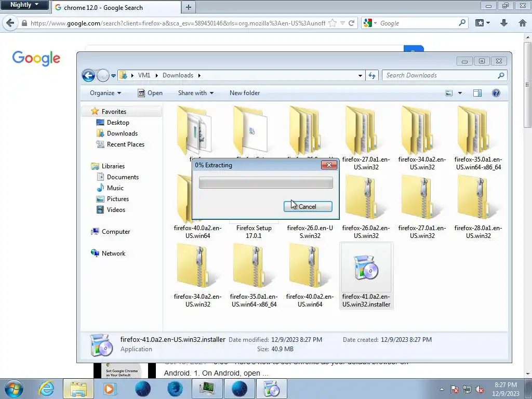Select Desktop in Favorites
The width and height of the screenshot is (532, 399).
[x=118, y=123]
